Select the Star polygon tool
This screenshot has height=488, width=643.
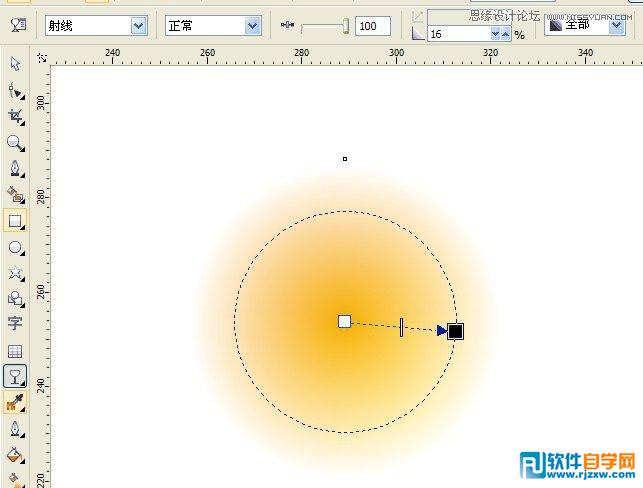(x=16, y=273)
